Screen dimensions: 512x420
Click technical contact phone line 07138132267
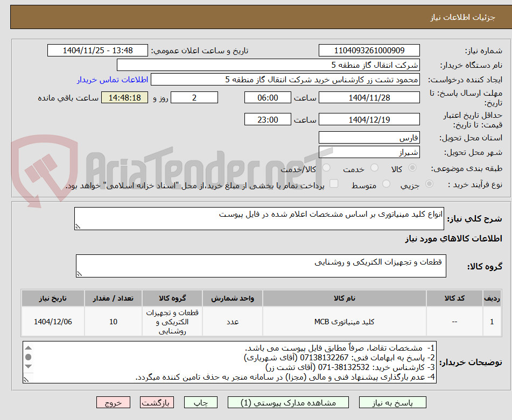(x=340, y=358)
